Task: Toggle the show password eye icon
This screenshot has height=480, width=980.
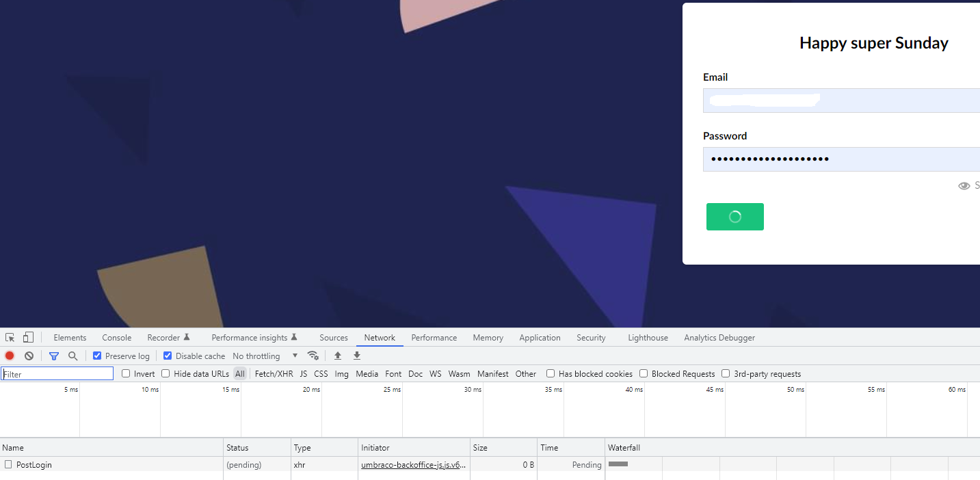Action: (x=964, y=186)
